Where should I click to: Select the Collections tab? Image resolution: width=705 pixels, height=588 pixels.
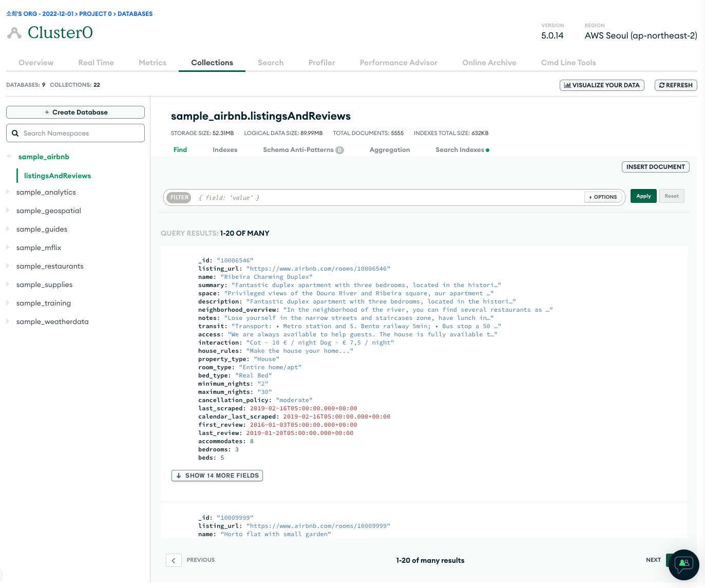[212, 63]
